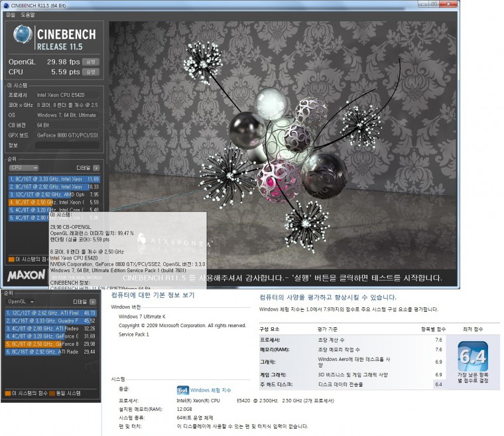The image size is (504, 436).
Task: Run the OpenGL test with 실행 button
Action: point(91,62)
